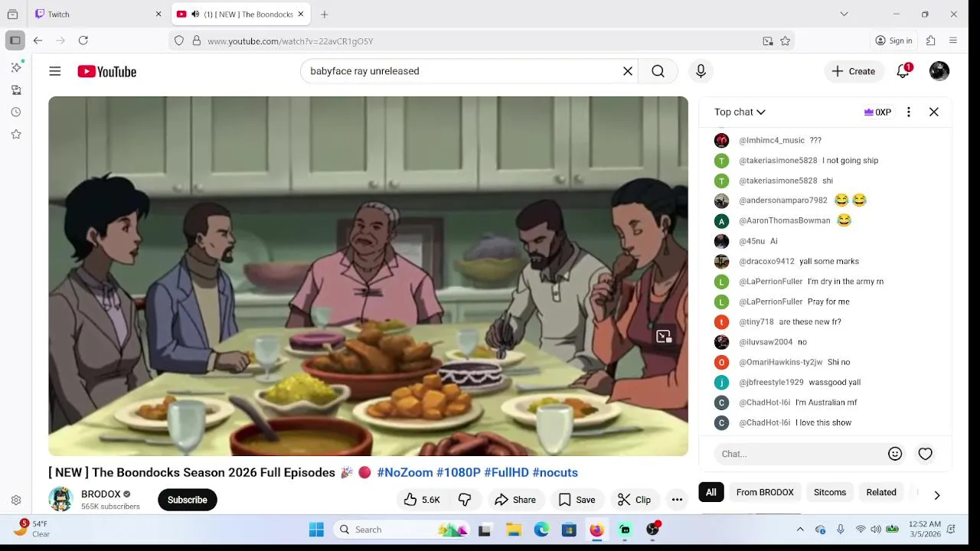
Task: Open the Create button
Action: pos(854,71)
